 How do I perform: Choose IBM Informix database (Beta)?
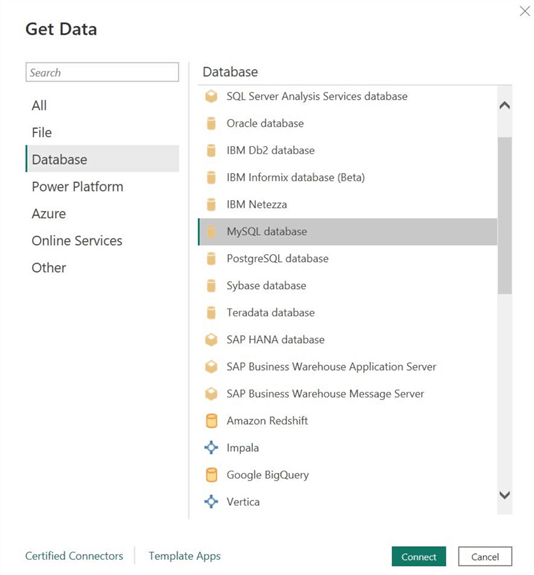[348, 177]
